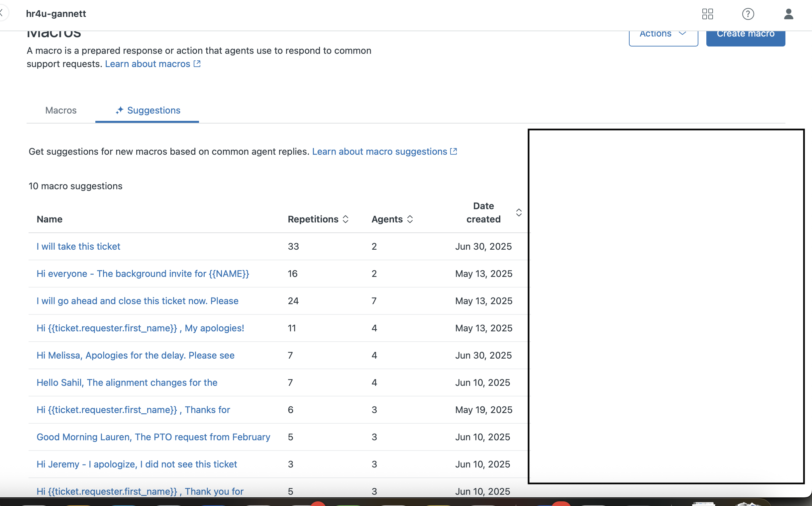
Task: Open the background invite {{NAME}} suggestion
Action: (x=143, y=274)
